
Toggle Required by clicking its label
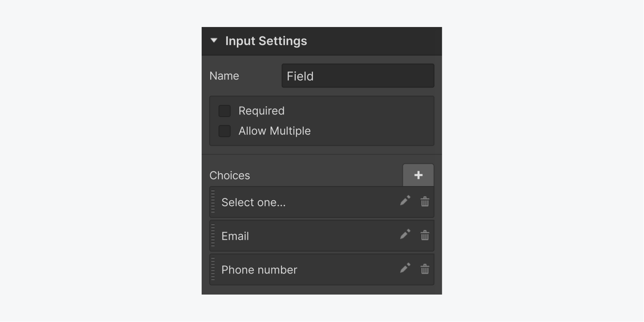tap(261, 111)
